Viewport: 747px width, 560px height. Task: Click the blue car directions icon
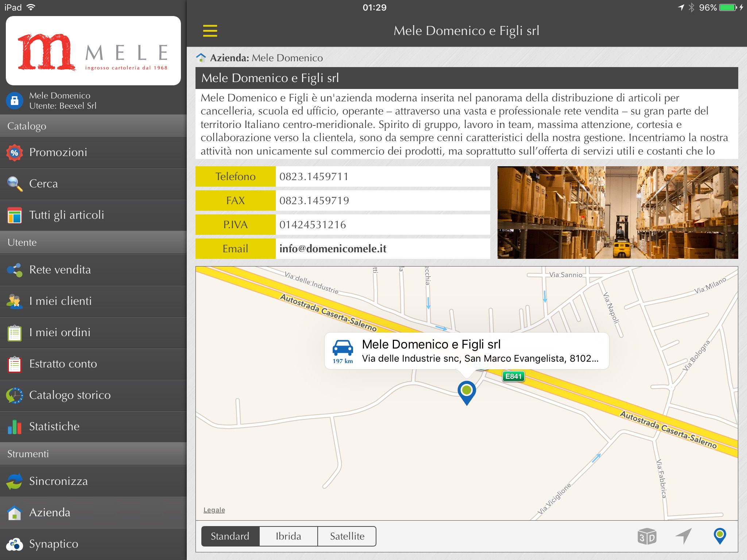[x=343, y=348]
